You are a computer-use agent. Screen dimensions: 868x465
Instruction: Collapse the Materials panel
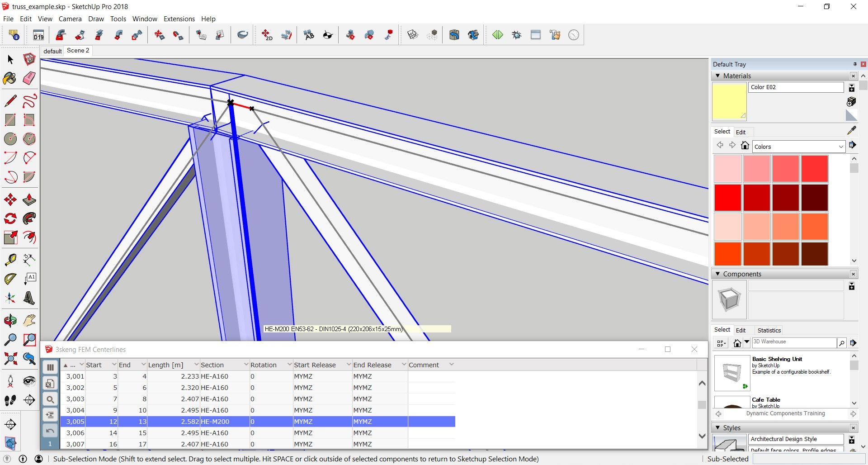718,76
